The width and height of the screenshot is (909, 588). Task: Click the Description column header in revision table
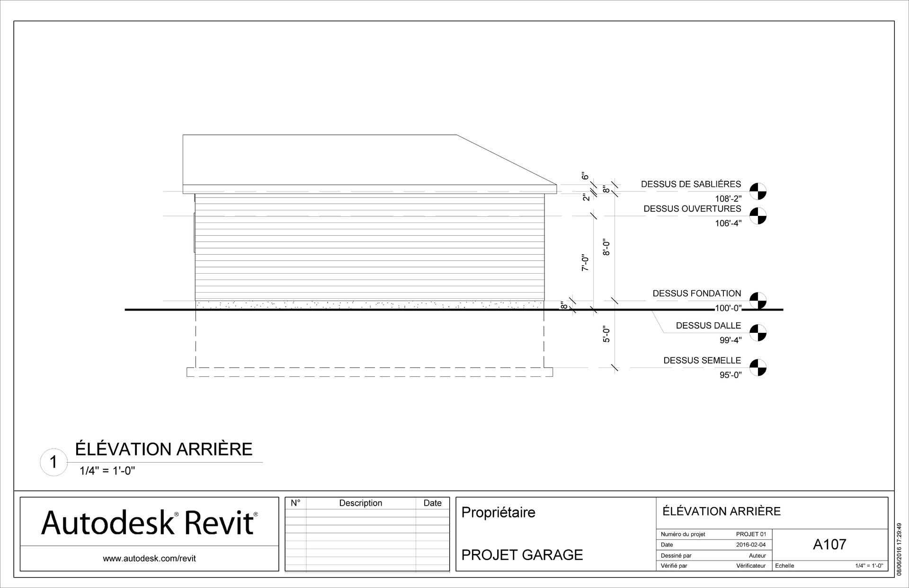tap(360, 503)
